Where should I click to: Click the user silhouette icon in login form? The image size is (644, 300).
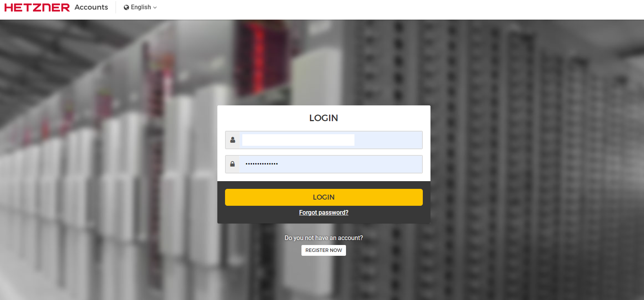(x=232, y=140)
